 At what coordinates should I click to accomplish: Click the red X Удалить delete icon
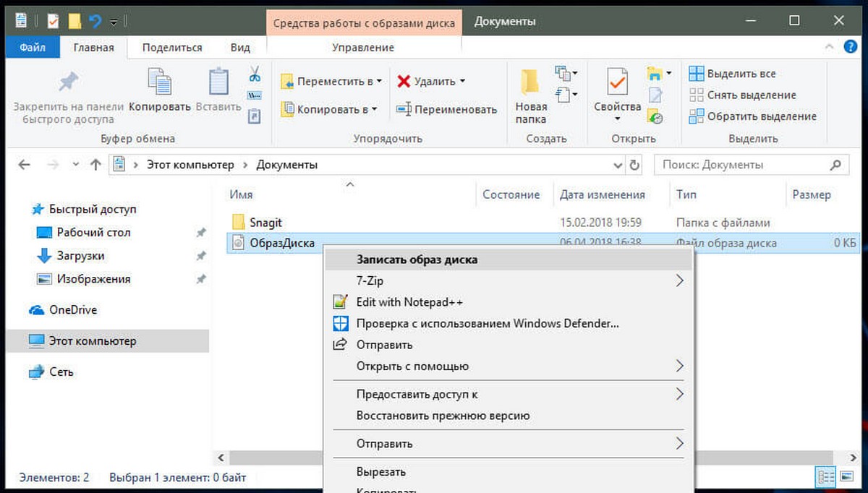coord(404,82)
